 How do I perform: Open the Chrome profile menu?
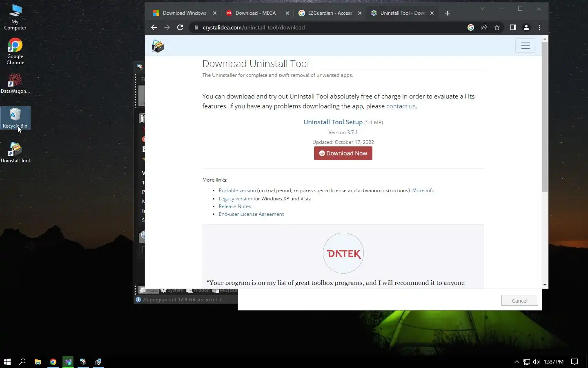pos(526,27)
